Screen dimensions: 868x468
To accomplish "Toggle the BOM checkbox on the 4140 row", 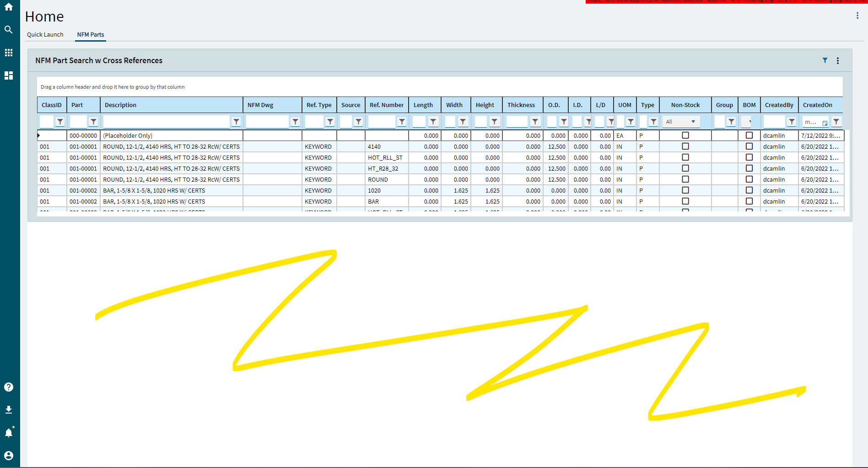I will pyautogui.click(x=749, y=146).
